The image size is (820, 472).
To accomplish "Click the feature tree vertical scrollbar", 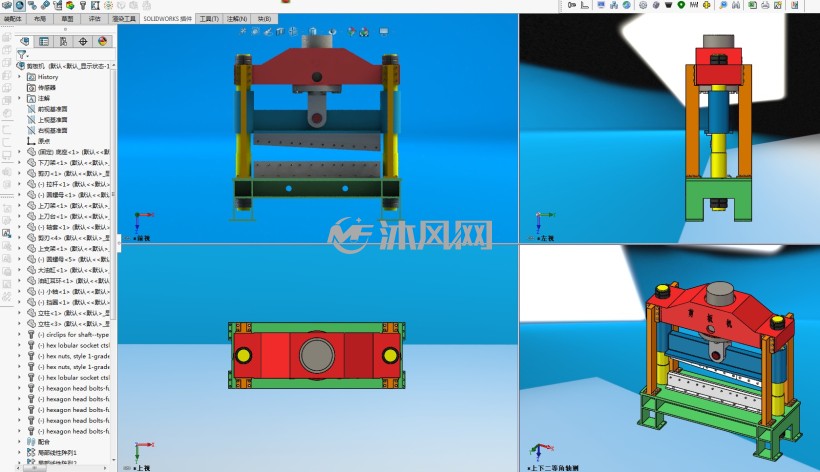I will 113,192.
